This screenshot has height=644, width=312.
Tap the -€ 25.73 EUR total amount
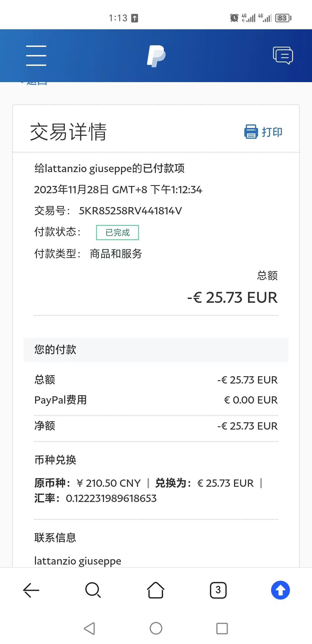232,298
